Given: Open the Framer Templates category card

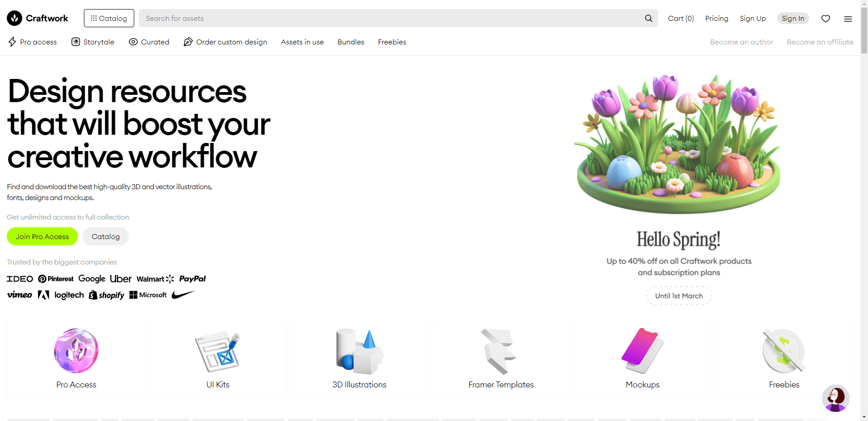Looking at the screenshot, I should (501, 359).
